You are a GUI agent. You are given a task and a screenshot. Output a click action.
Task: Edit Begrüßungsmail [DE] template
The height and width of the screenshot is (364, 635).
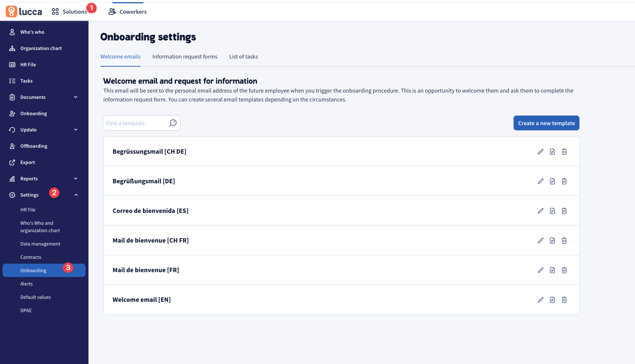[x=541, y=181]
